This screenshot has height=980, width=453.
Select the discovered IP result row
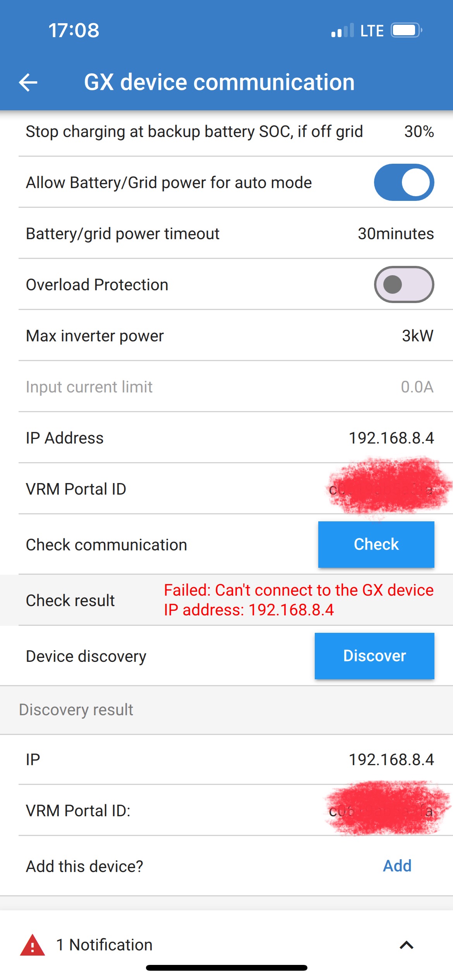pyautogui.click(x=230, y=759)
